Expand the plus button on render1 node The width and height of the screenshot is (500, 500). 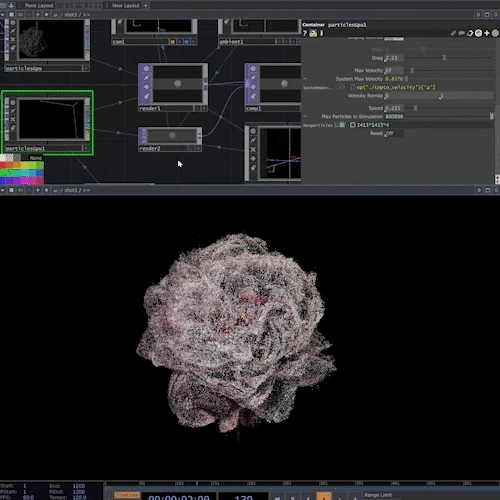click(204, 108)
